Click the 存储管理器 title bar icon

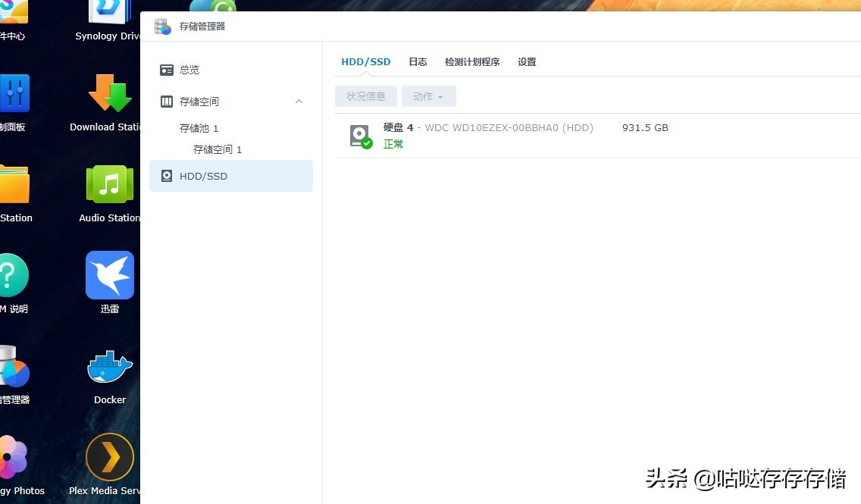161,27
